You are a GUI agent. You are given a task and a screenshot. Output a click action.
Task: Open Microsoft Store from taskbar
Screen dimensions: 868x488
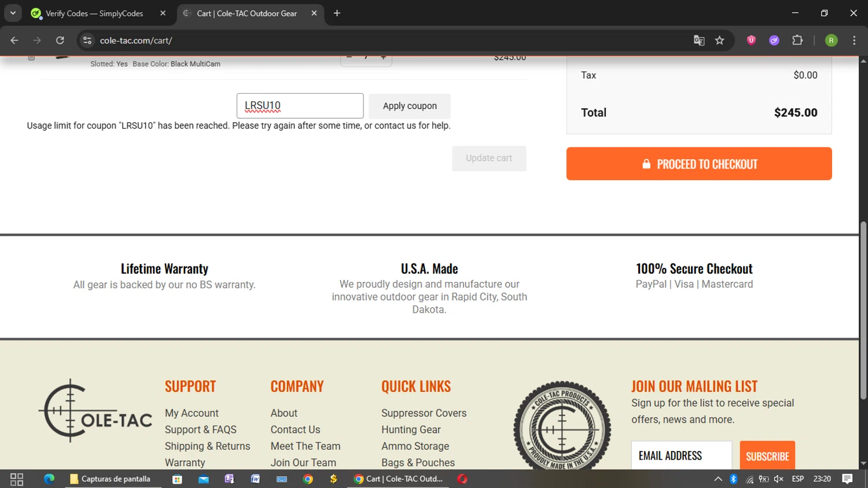pos(177,479)
